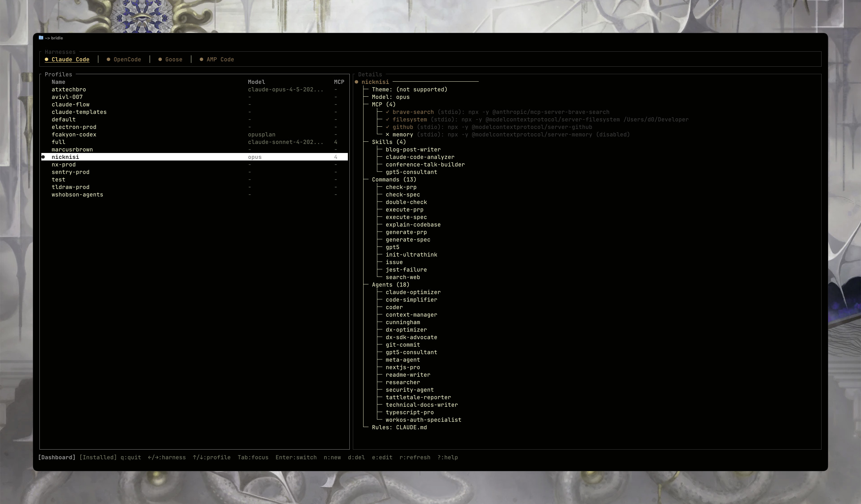Select the fcakyon-codex profile row
The image size is (861, 504).
click(74, 135)
